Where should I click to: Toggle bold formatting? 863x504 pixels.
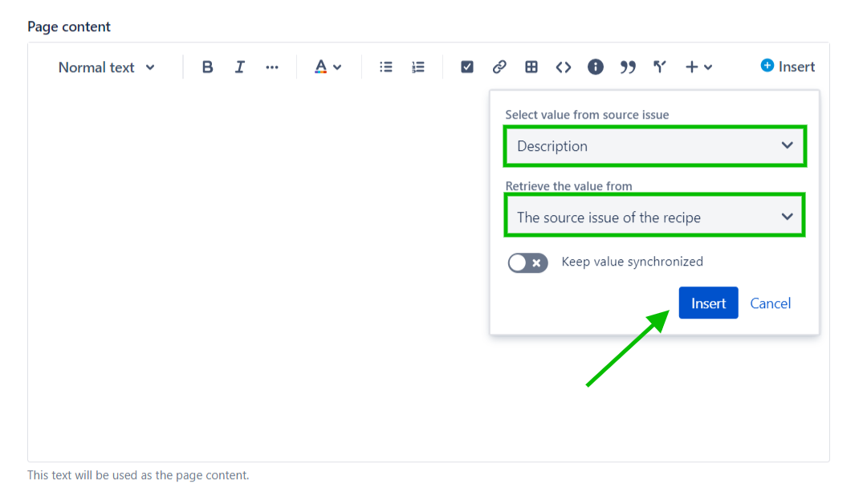point(207,67)
